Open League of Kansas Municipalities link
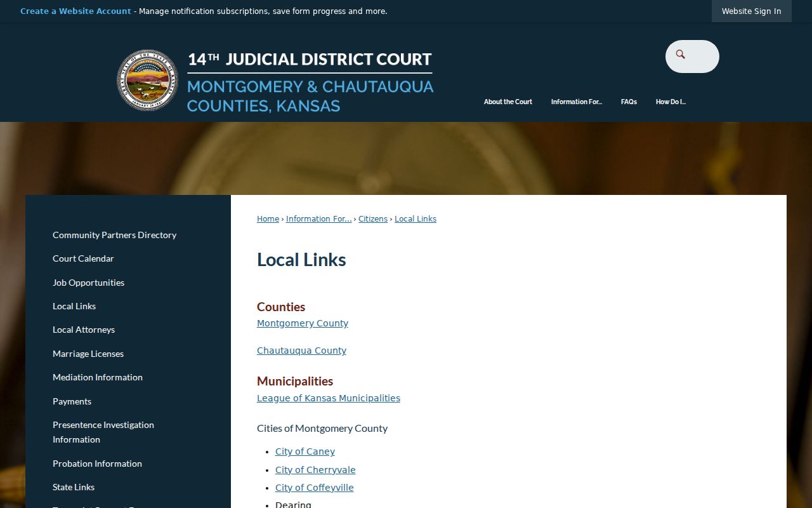 (329, 398)
